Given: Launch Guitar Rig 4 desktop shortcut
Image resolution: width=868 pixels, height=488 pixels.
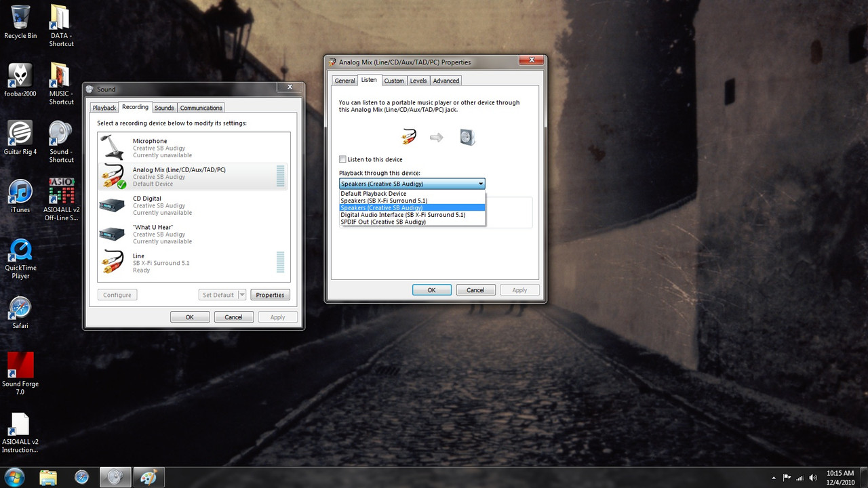Looking at the screenshot, I should pos(20,138).
